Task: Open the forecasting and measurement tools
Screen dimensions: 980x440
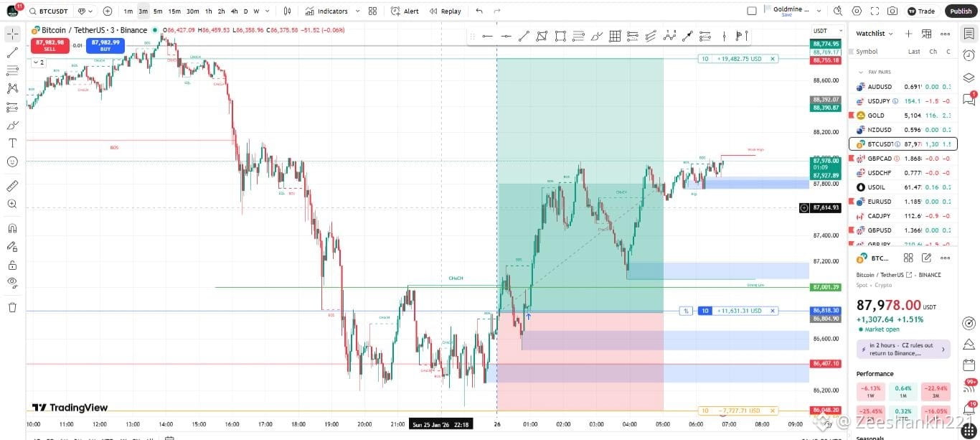Action: [12, 107]
